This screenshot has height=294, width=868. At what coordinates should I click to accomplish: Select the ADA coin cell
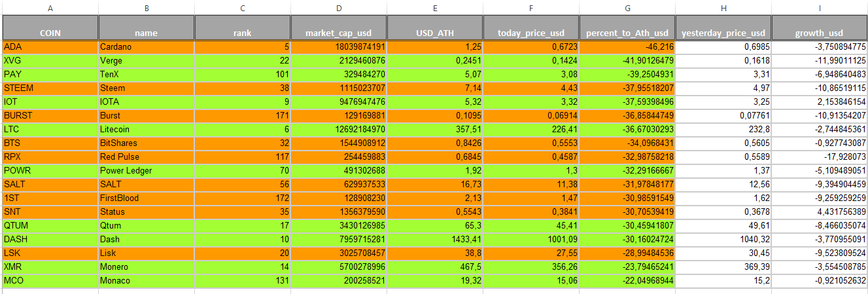pos(50,47)
